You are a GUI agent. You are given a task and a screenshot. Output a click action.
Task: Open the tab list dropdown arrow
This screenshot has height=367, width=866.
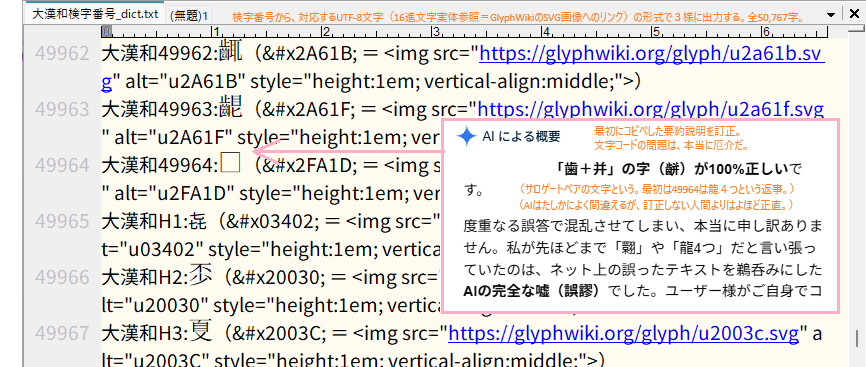coord(831,15)
